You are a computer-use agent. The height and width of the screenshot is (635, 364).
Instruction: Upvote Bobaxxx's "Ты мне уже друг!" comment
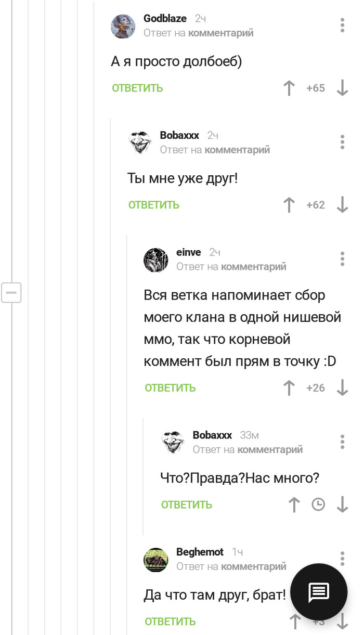289,205
